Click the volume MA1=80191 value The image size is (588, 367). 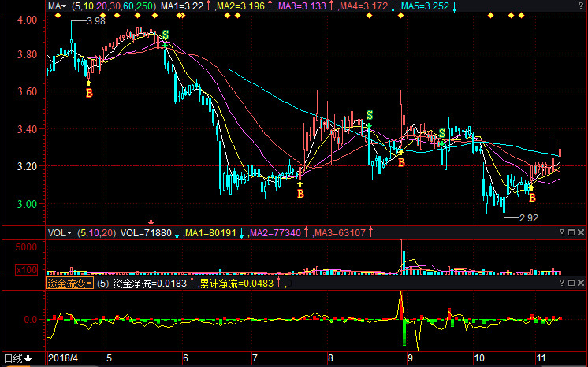point(210,233)
